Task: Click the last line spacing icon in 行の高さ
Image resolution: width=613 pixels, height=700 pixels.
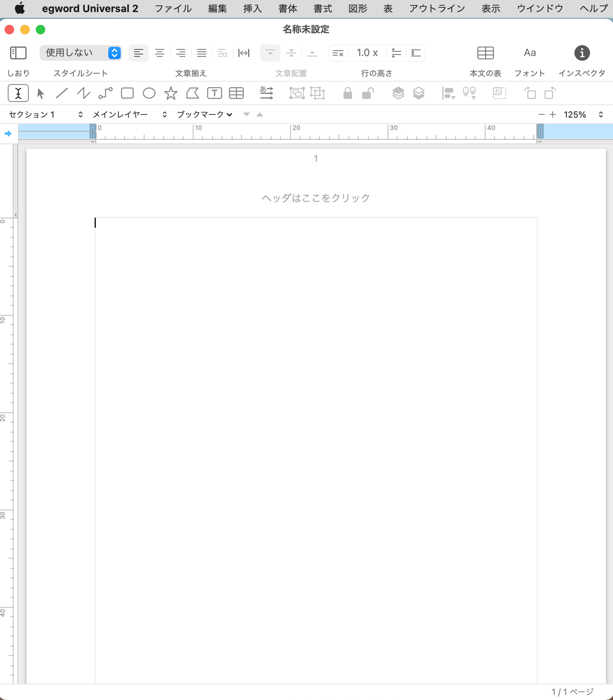Action: coord(416,53)
